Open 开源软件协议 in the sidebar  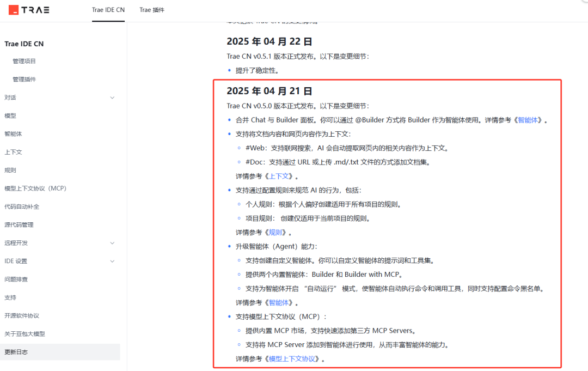pos(22,316)
